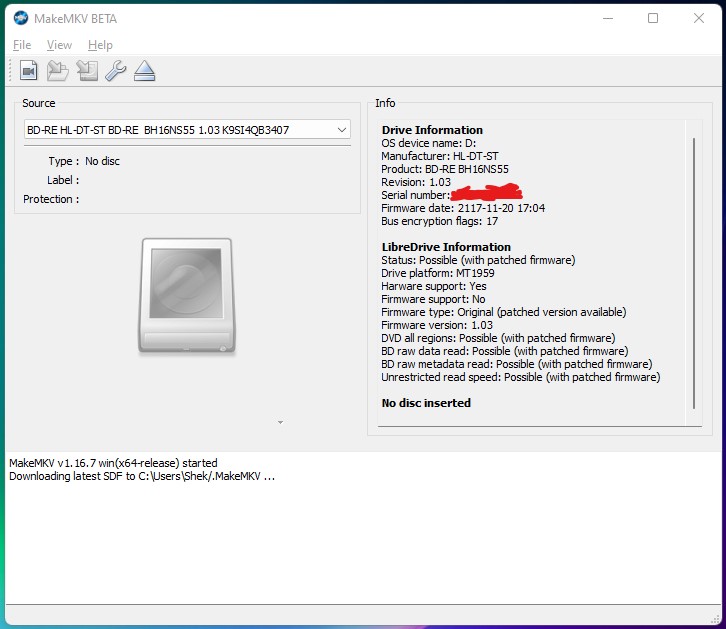Screen dimensions: 726x629
Task: Click the Eject disc toolbar icon
Action: tap(144, 71)
